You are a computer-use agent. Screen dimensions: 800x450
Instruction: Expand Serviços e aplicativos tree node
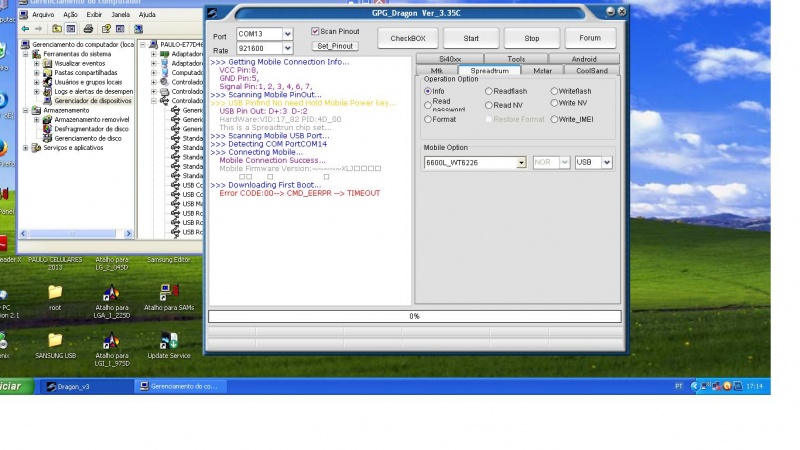pos(26,148)
